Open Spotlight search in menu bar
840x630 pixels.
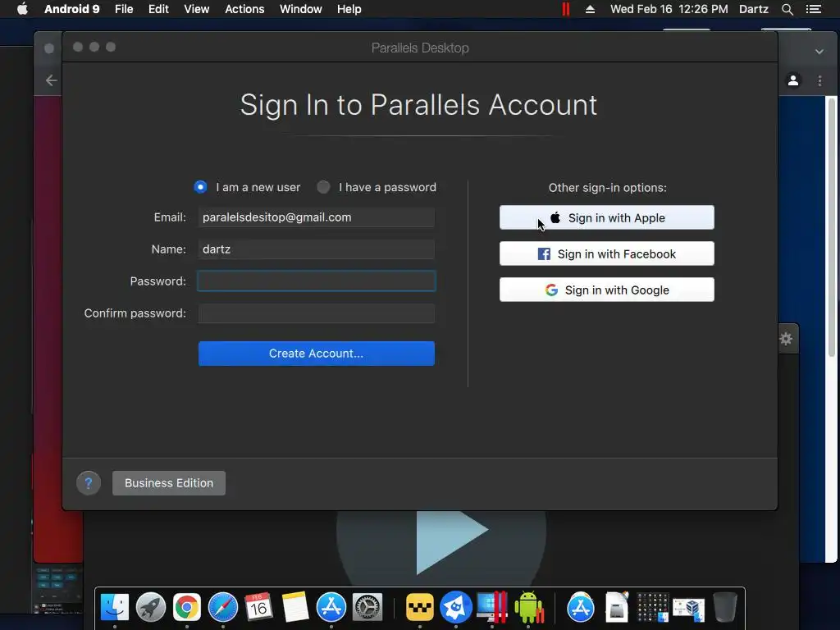[787, 9]
